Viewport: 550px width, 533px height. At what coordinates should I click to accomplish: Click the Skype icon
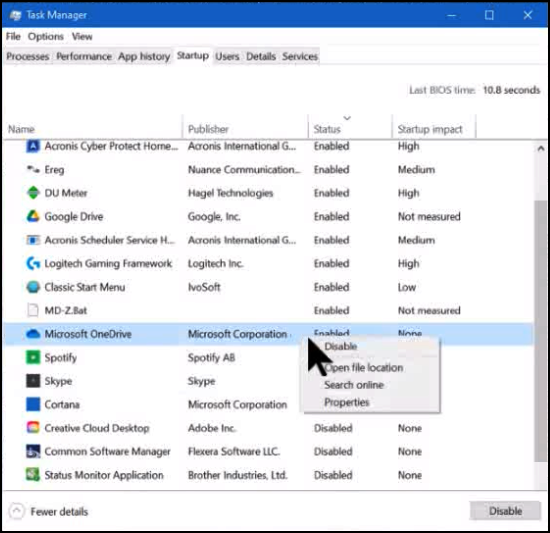coord(33,381)
